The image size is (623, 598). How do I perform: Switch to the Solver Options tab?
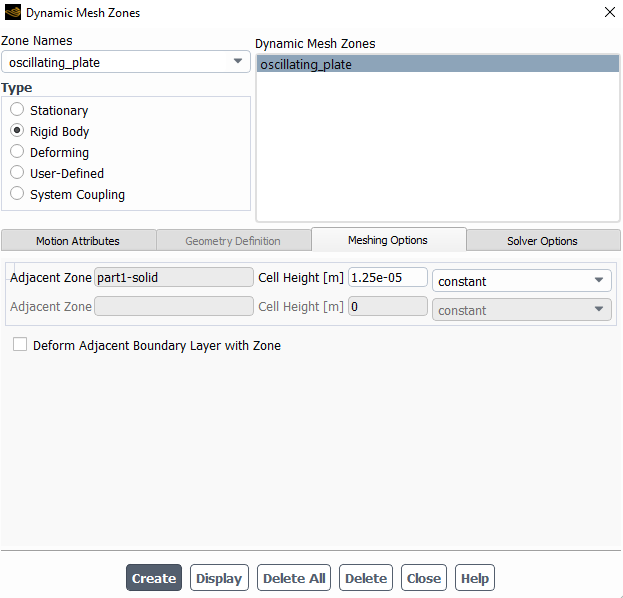(543, 240)
